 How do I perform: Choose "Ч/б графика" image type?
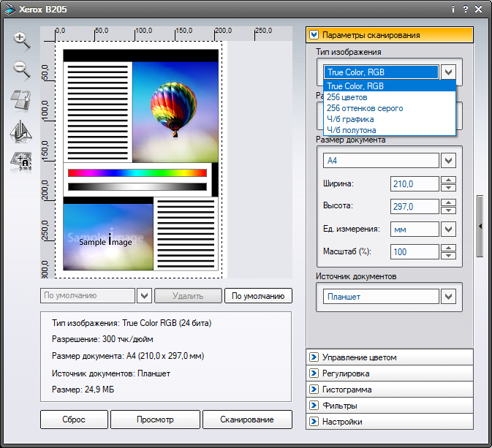(x=350, y=119)
